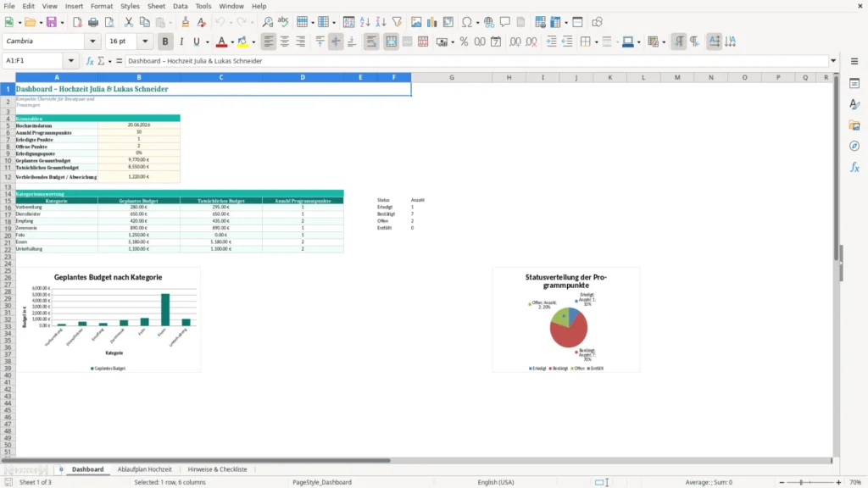Image resolution: width=868 pixels, height=488 pixels.
Task: Apply the yellow background color swatch
Action: (x=242, y=42)
